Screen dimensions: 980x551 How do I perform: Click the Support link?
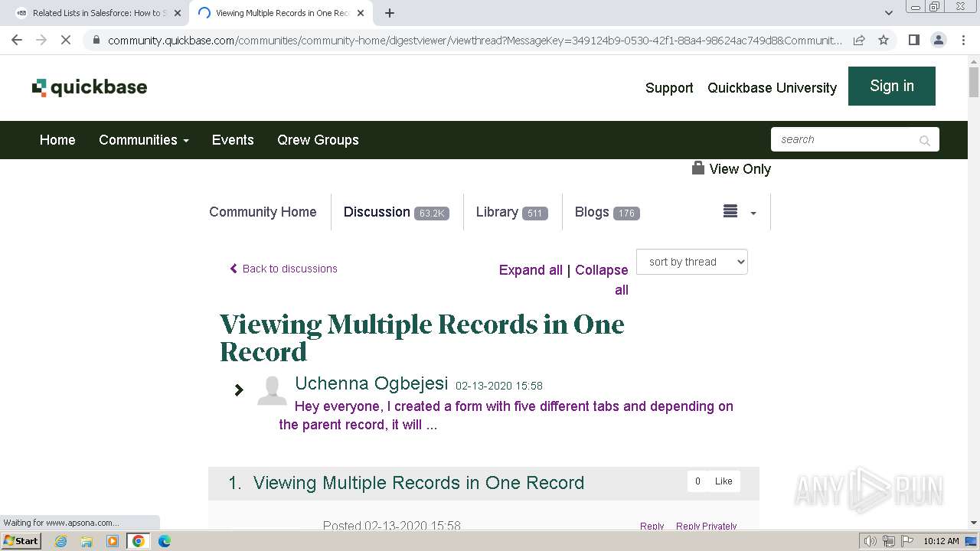669,88
